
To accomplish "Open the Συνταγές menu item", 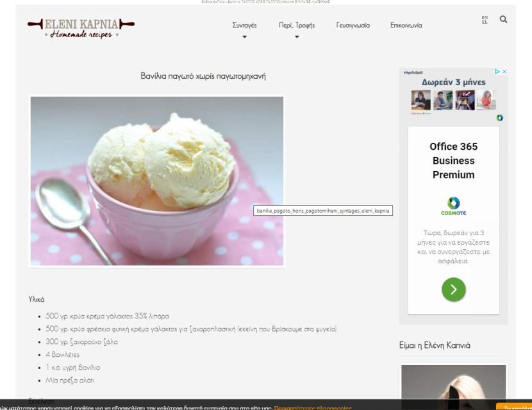I will 244,25.
